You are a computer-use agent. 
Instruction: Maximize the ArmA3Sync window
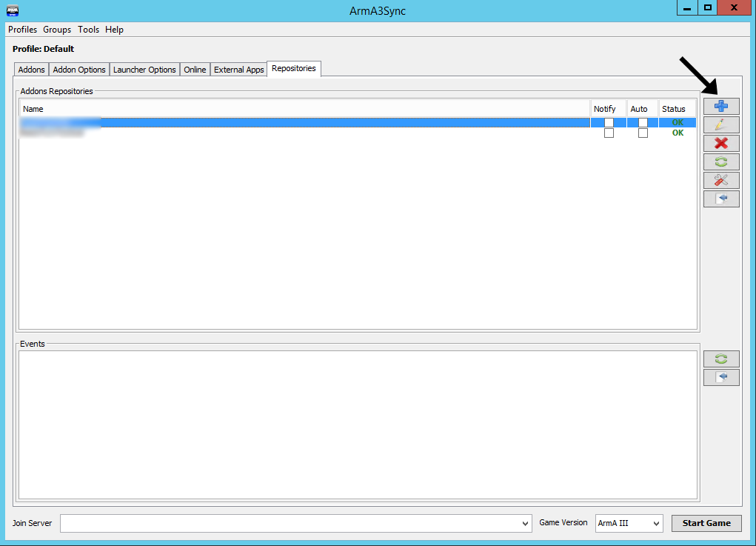707,7
